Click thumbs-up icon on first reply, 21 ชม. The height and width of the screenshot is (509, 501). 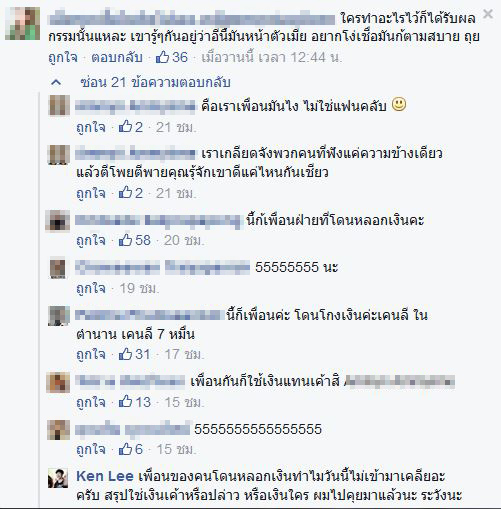(x=125, y=127)
